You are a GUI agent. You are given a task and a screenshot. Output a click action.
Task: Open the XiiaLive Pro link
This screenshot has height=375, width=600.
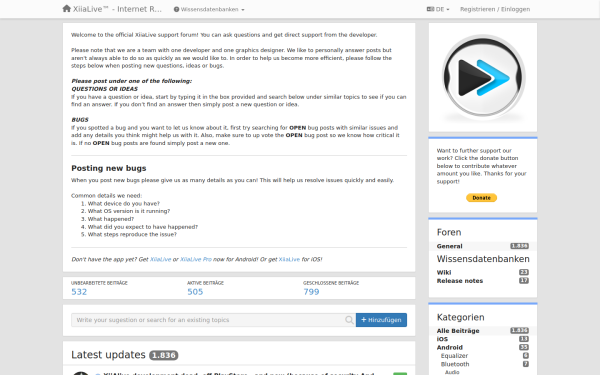(196, 259)
